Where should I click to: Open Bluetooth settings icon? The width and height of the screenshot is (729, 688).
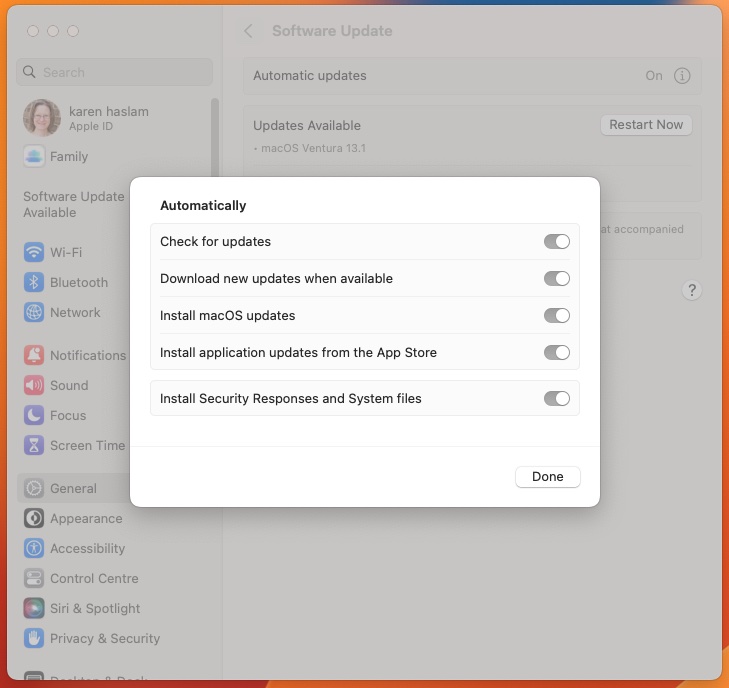(34, 282)
